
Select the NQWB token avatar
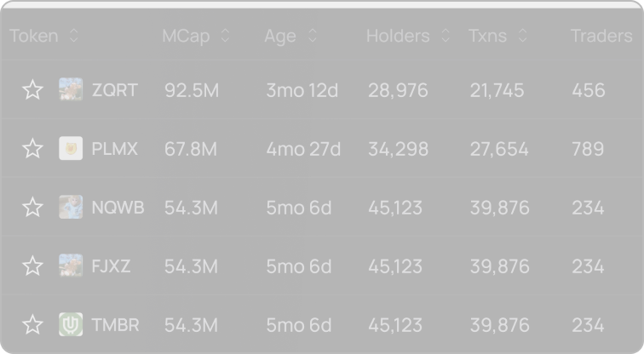(71, 207)
